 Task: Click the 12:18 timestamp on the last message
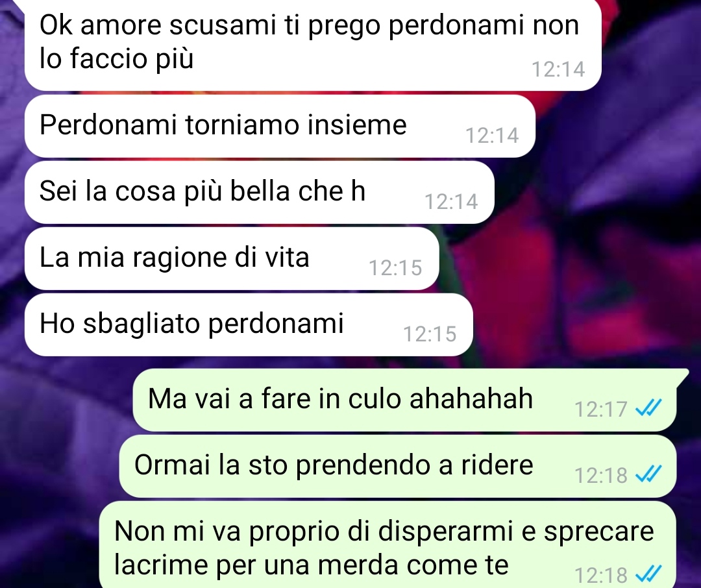(601, 574)
